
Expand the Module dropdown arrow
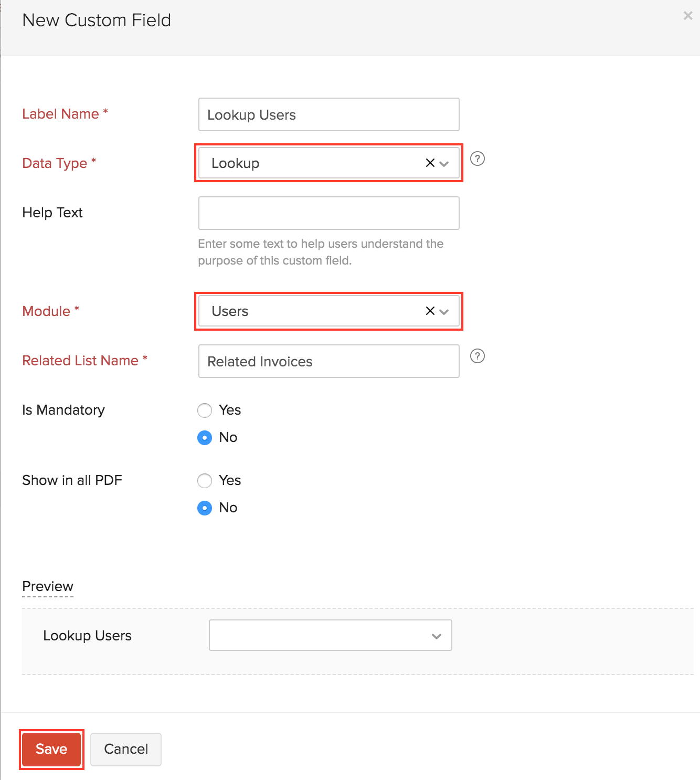point(444,312)
